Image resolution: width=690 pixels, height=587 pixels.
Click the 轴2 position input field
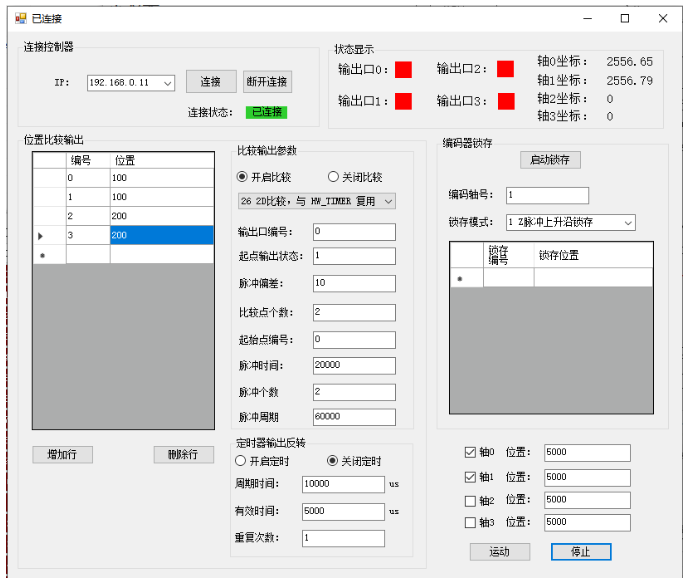pyautogui.click(x=587, y=500)
